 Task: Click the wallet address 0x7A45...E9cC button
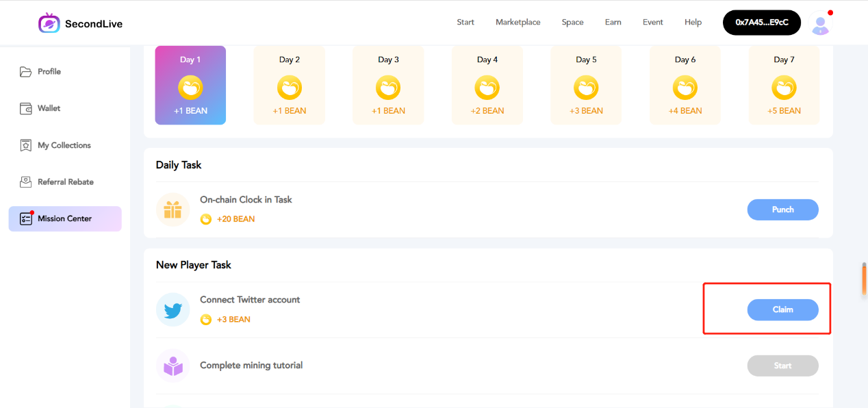(761, 23)
